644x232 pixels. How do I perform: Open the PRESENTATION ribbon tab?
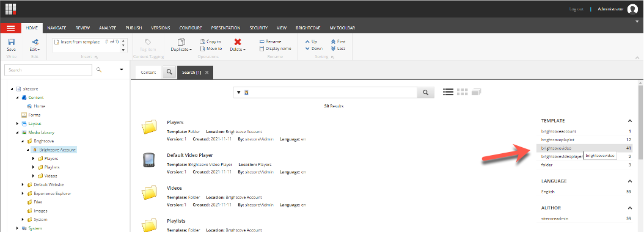tap(225, 28)
